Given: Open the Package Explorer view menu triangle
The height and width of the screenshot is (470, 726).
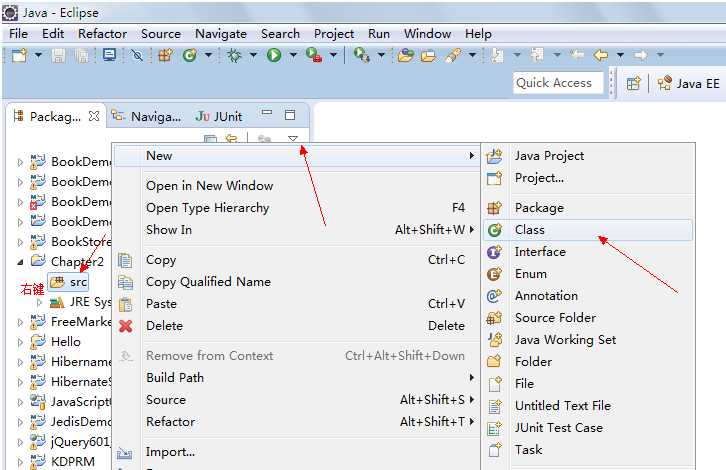Looking at the screenshot, I should tap(293, 138).
